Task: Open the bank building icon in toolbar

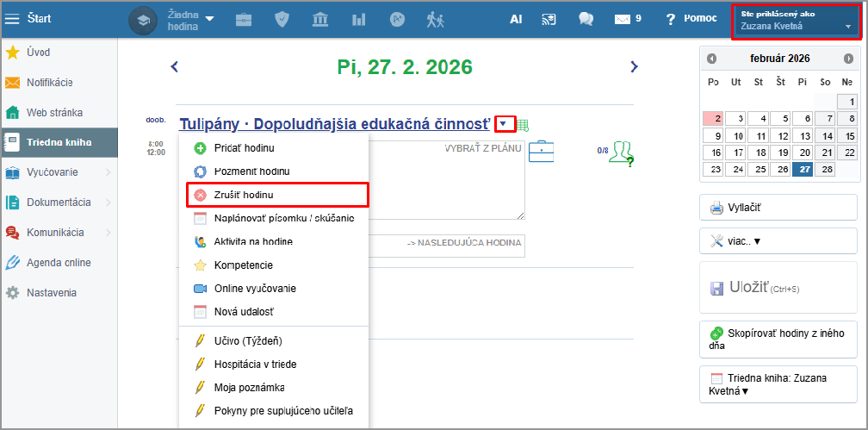Action: (319, 20)
